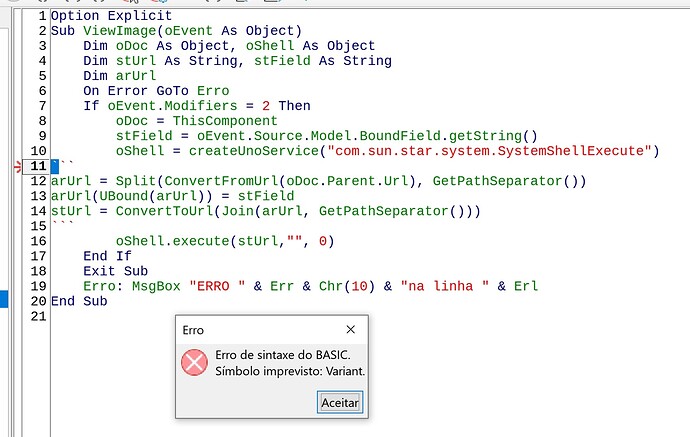Click the Aceitar button in error dialog
Image resolution: width=690 pixels, height=437 pixels.
pos(340,402)
